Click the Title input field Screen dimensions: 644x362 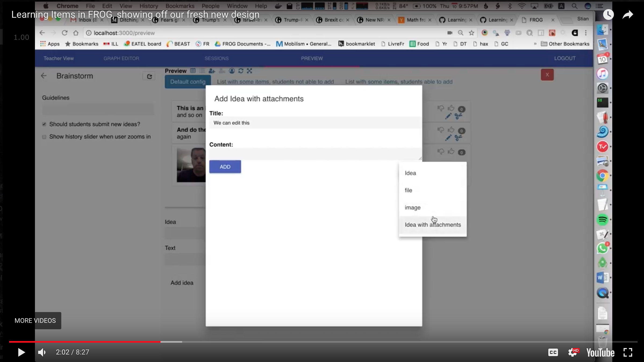coord(314,123)
